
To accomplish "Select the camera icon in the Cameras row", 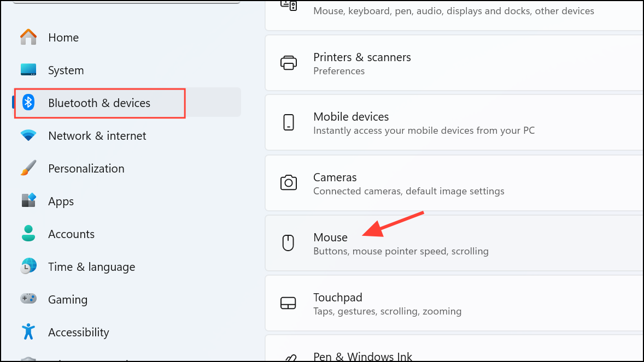I will (x=289, y=183).
